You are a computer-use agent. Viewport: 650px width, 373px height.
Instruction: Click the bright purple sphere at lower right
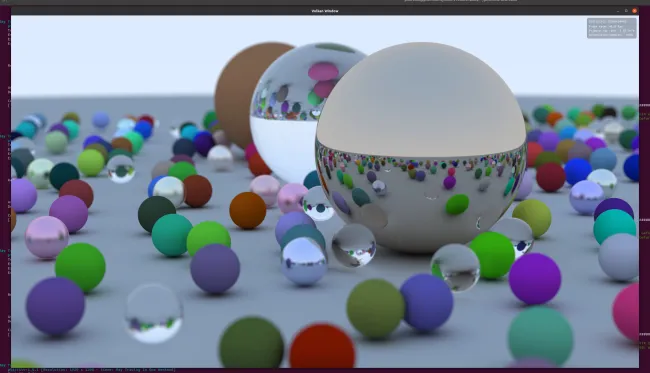pyautogui.click(x=535, y=279)
